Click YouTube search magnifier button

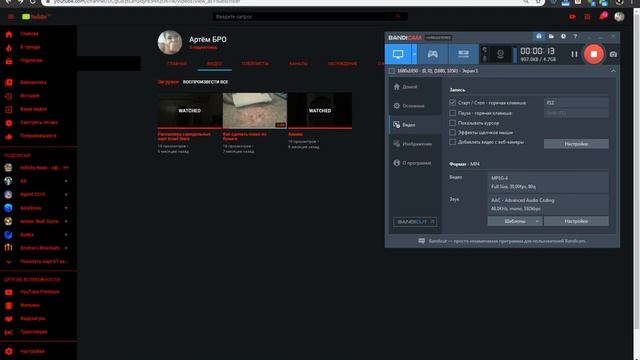point(398,17)
